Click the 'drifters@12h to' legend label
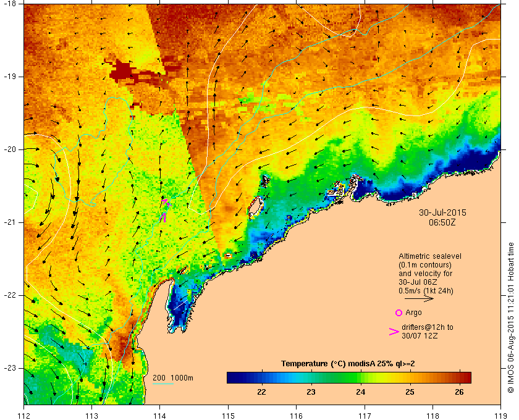The height and width of the screenshot is (420, 519). tap(428, 327)
